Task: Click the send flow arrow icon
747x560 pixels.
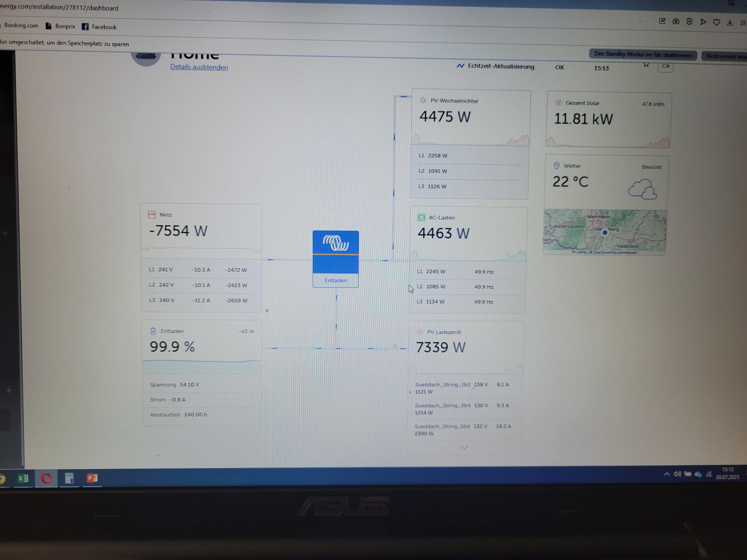Action: [x=703, y=22]
